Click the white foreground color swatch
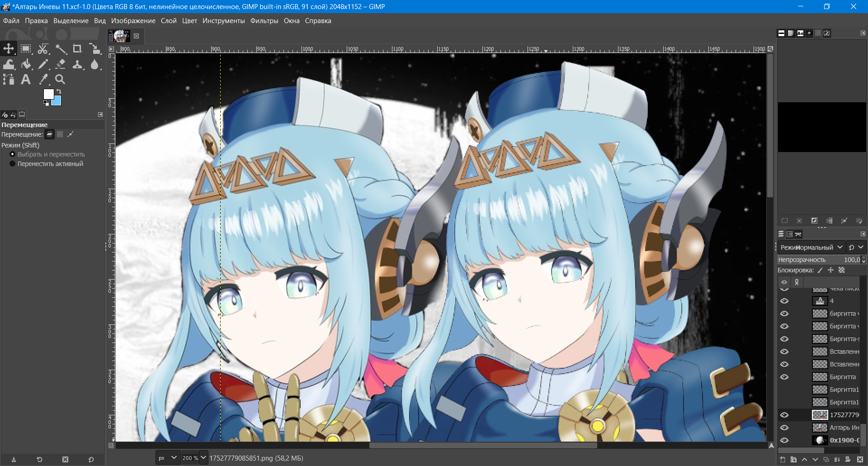The height and width of the screenshot is (466, 868). tap(48, 93)
